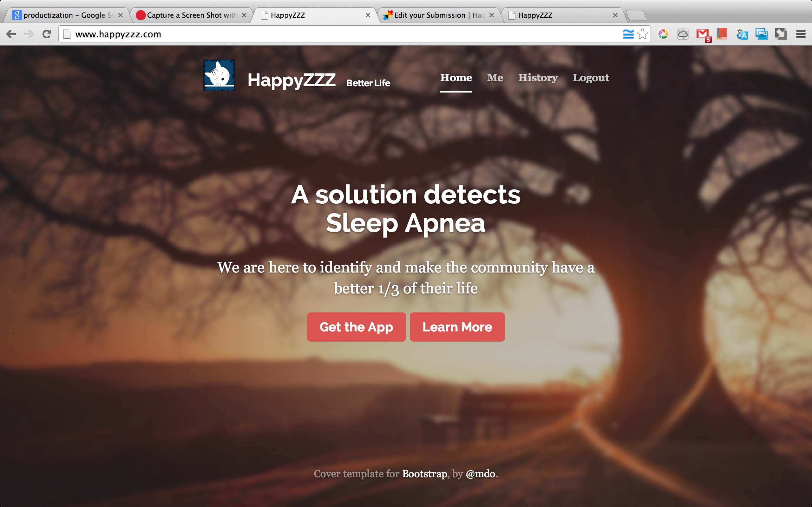Click the Google Dictionary red book extension

[722, 34]
